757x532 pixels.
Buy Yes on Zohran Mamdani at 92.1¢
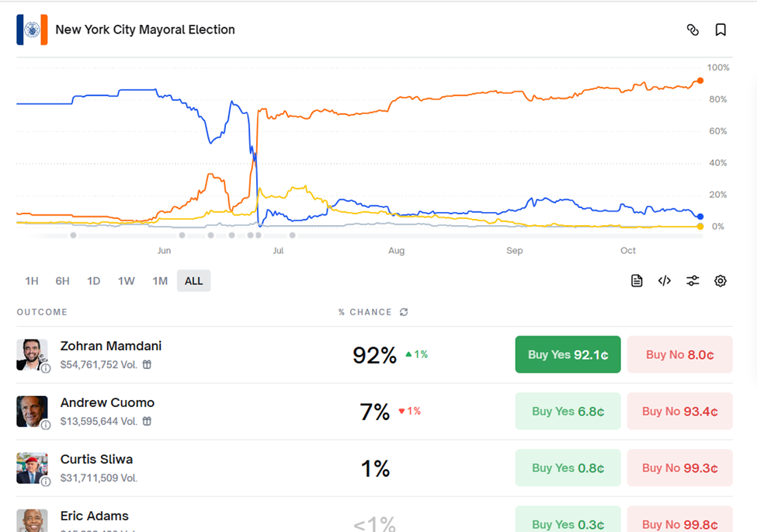click(x=568, y=355)
